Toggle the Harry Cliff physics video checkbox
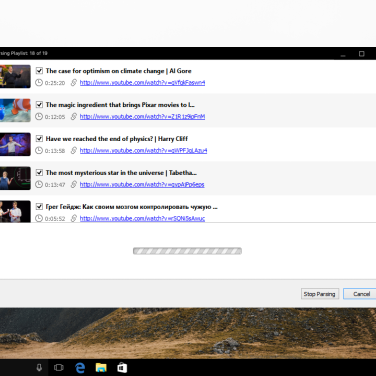The height and width of the screenshot is (376, 376). click(x=39, y=139)
